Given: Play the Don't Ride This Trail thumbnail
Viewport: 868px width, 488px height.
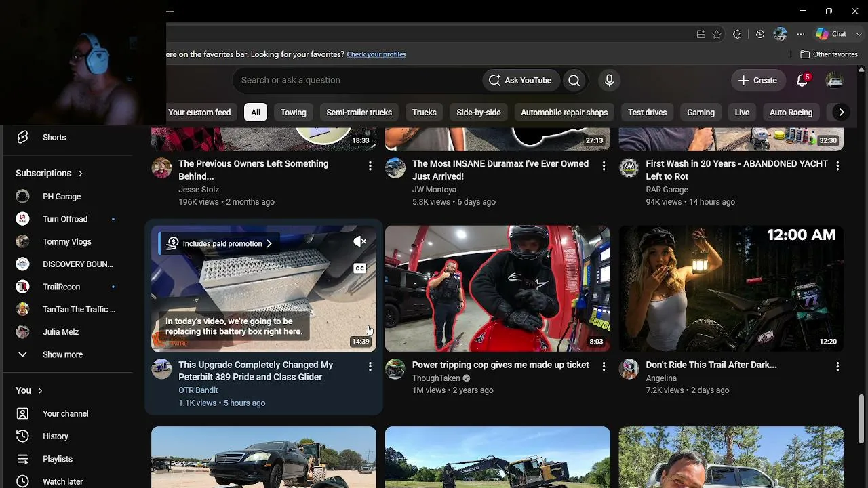Looking at the screenshot, I should (731, 289).
